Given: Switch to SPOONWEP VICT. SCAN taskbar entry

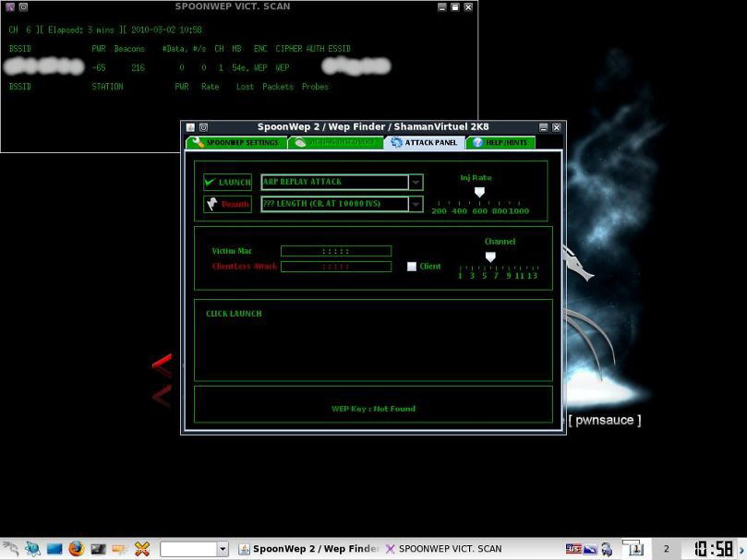Looking at the screenshot, I should click(x=444, y=549).
